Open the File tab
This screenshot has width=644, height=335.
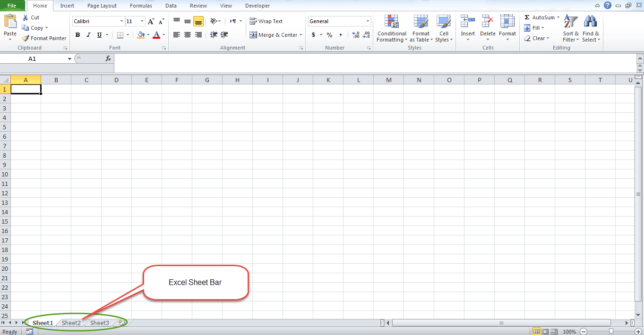(x=12, y=6)
